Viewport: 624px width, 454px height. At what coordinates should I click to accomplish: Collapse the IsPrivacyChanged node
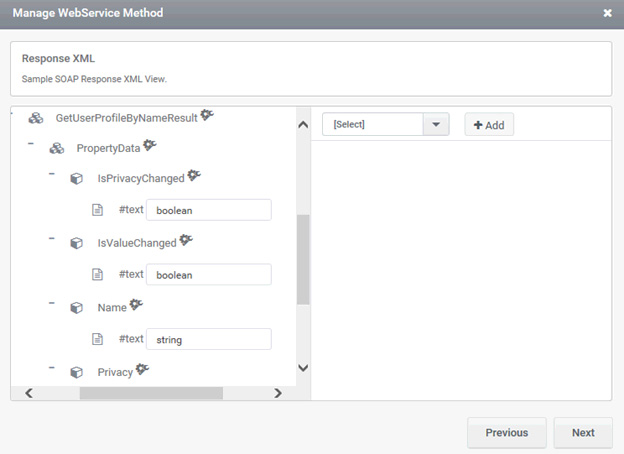(x=51, y=173)
